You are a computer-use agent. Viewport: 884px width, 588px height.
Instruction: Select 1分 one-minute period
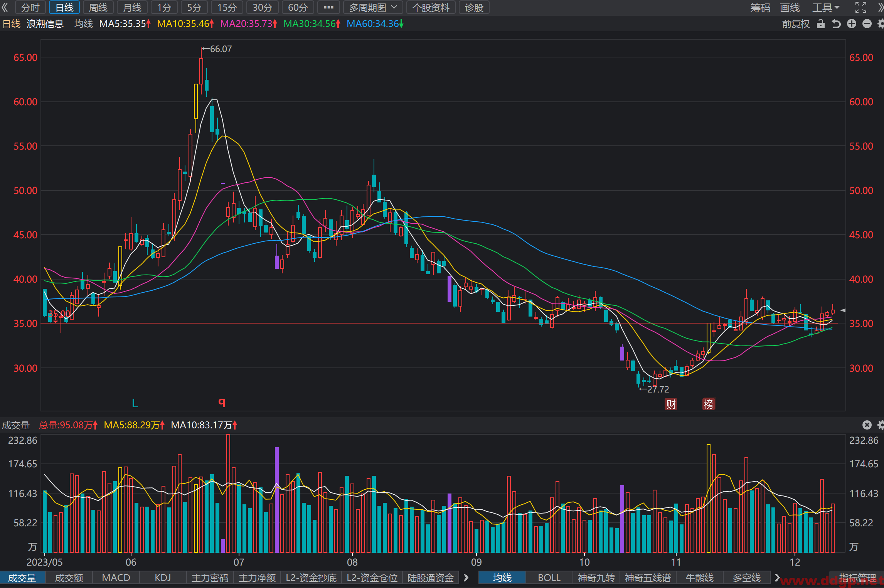click(164, 7)
